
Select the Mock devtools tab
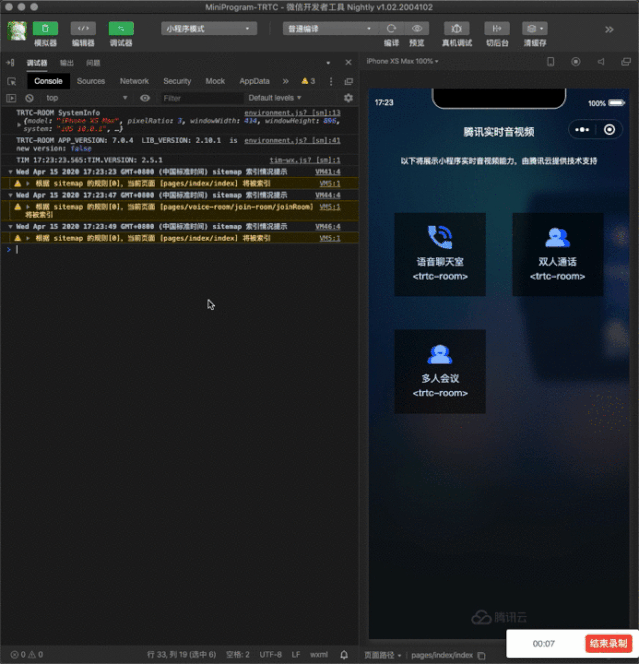pos(215,81)
